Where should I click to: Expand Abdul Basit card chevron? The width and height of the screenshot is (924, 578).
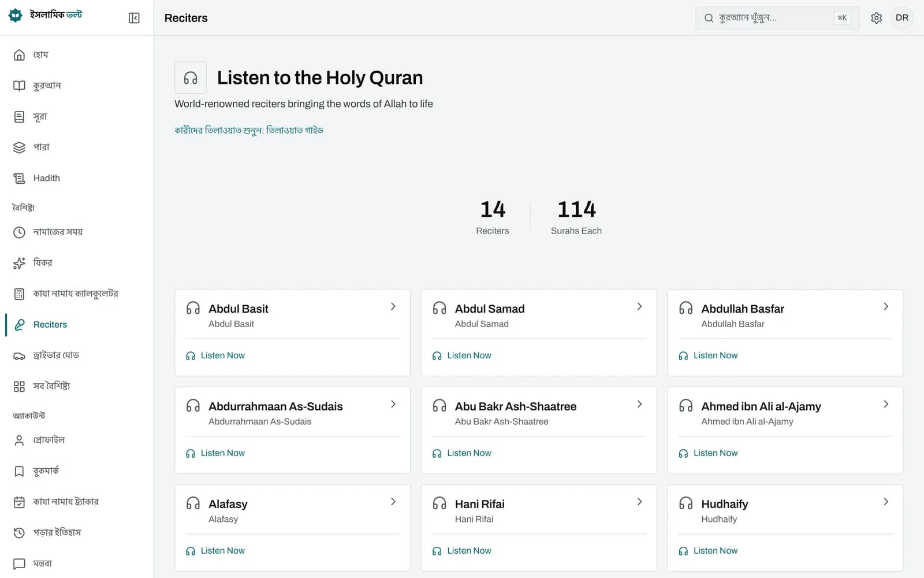coord(393,306)
